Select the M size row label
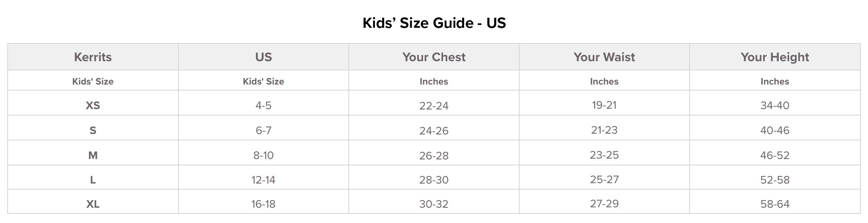Viewport: 868px width, 223px height. [93, 155]
